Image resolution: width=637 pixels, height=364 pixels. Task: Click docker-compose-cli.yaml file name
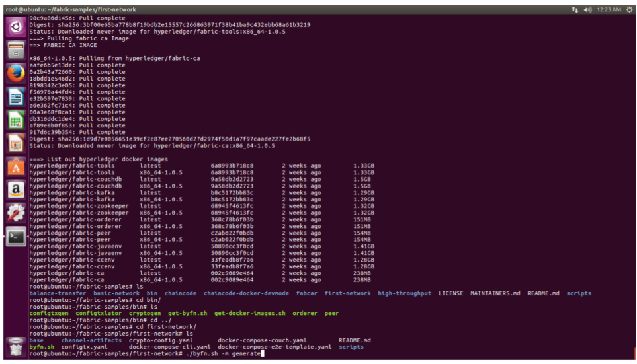point(169,347)
